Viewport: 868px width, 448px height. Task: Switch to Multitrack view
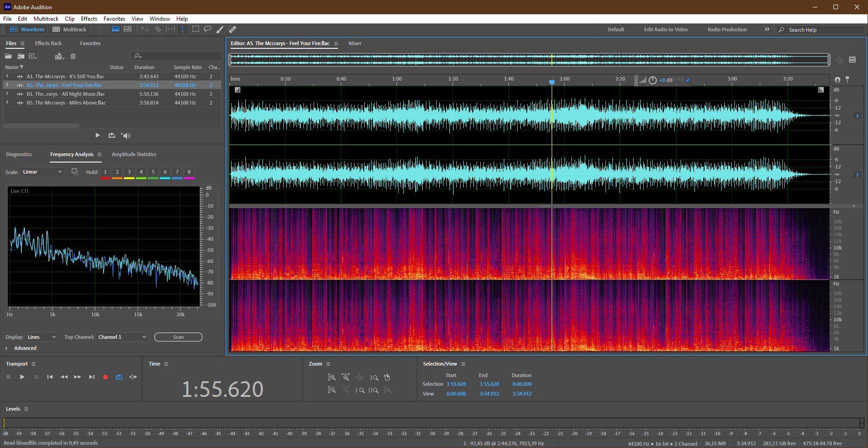pyautogui.click(x=70, y=29)
